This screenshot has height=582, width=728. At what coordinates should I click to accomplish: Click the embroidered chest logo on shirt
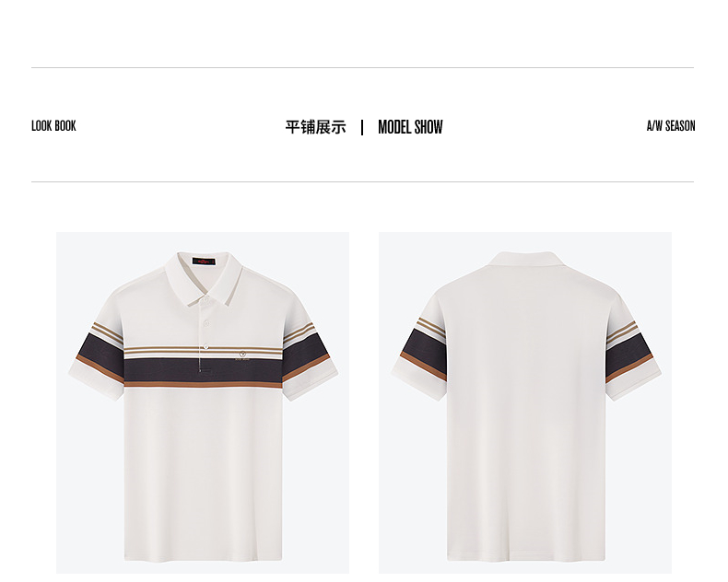click(x=242, y=356)
